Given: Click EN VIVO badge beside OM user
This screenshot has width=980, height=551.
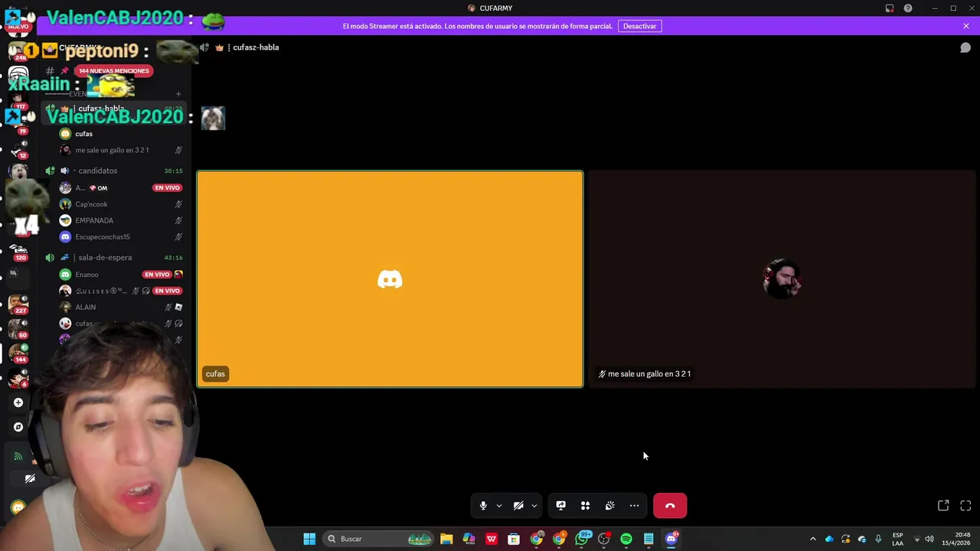Looking at the screenshot, I should [x=167, y=187].
